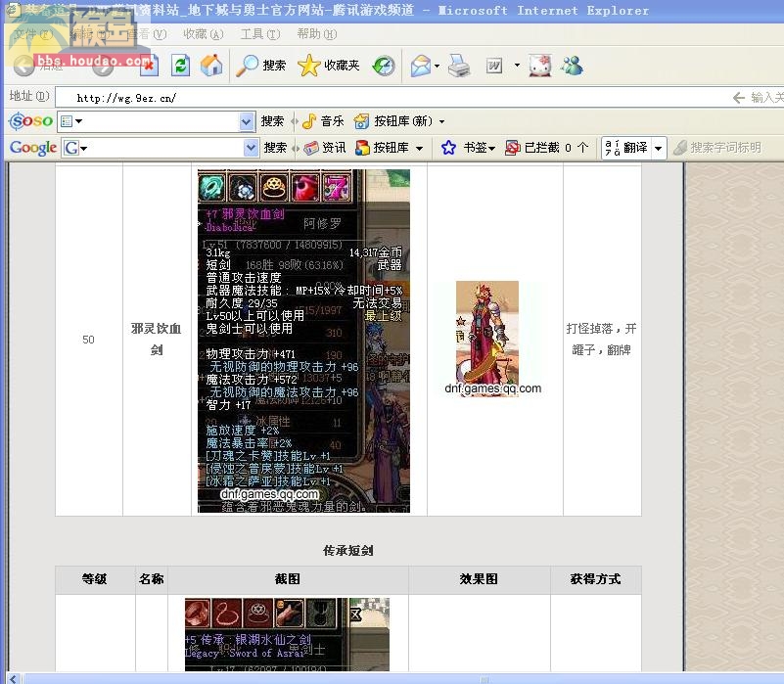Image resolution: width=784 pixels, height=684 pixels.
Task: Expand the Soso search box history arrow
Action: pos(246,121)
